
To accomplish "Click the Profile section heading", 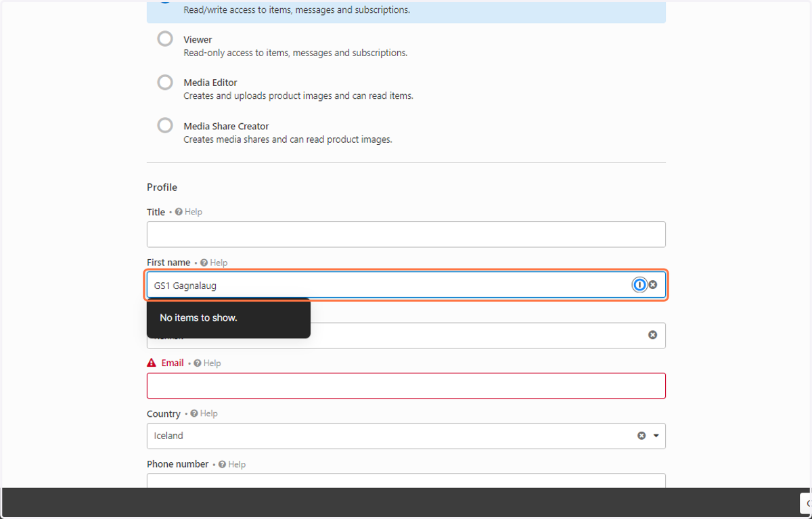I will pos(162,187).
